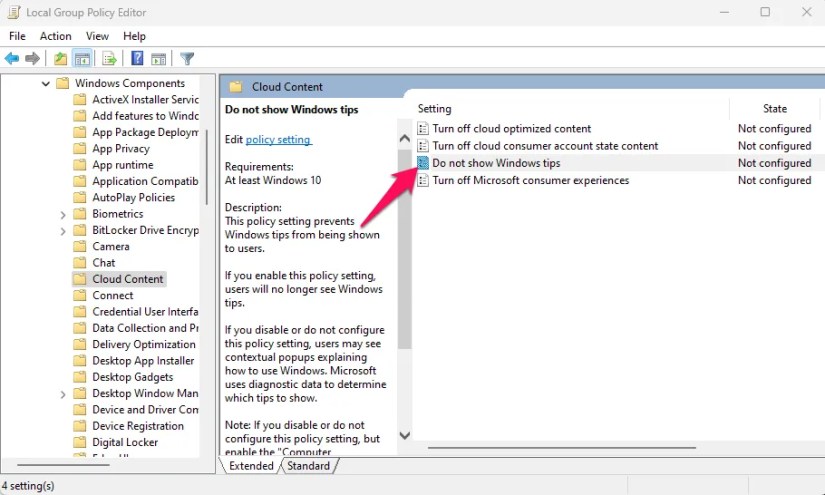Screen dimensions: 825x495
Task: Select Device Registration tree folder
Action: [x=138, y=426]
